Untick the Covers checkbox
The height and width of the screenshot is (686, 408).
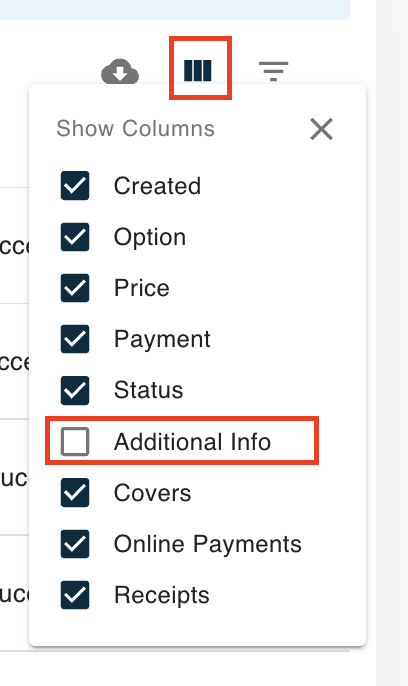[75, 493]
